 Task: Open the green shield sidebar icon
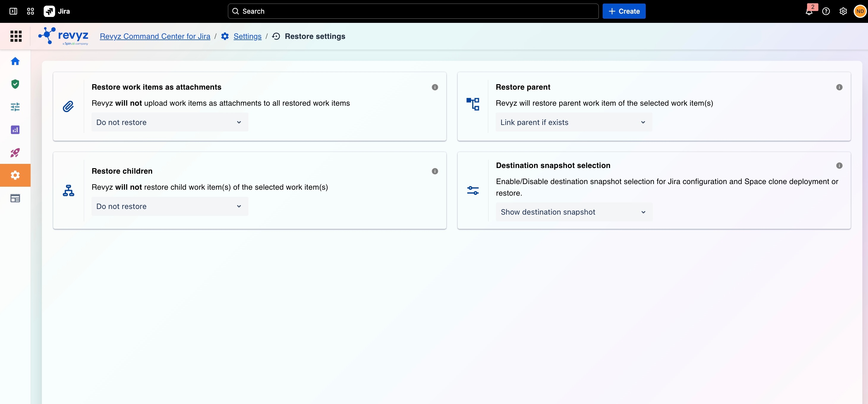[15, 84]
